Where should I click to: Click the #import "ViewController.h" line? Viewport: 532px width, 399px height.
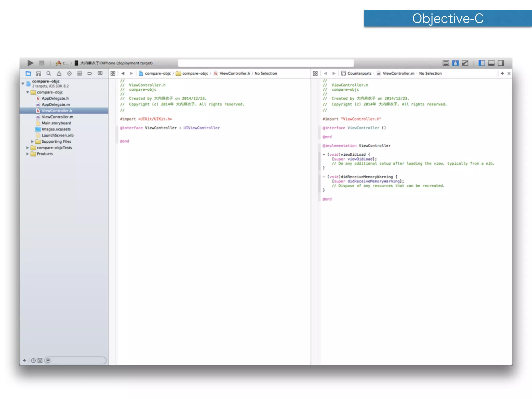coord(352,119)
